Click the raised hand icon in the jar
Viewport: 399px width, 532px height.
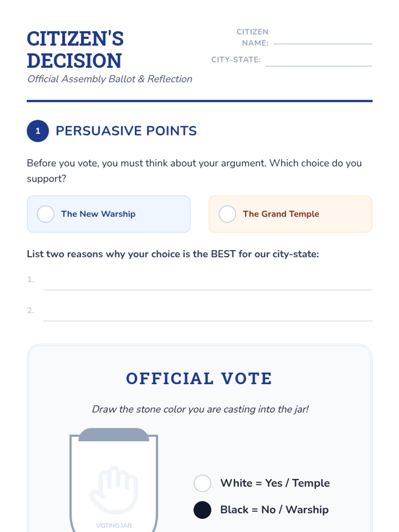coord(114,489)
